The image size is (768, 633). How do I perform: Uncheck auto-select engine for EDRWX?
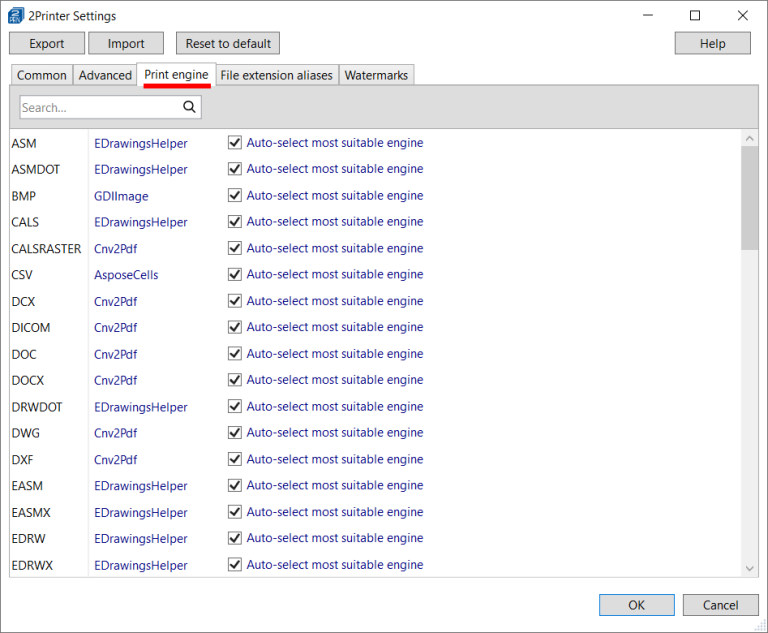(x=235, y=565)
